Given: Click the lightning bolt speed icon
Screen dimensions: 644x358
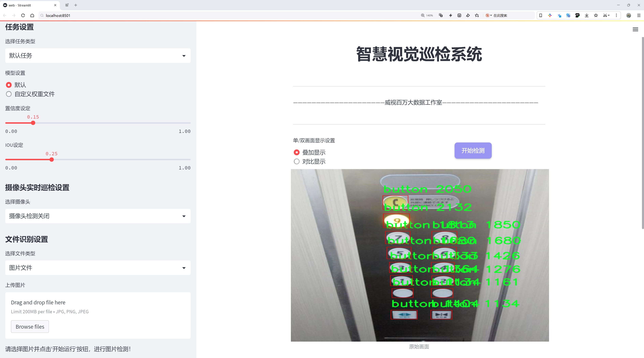Looking at the screenshot, I should tap(450, 16).
